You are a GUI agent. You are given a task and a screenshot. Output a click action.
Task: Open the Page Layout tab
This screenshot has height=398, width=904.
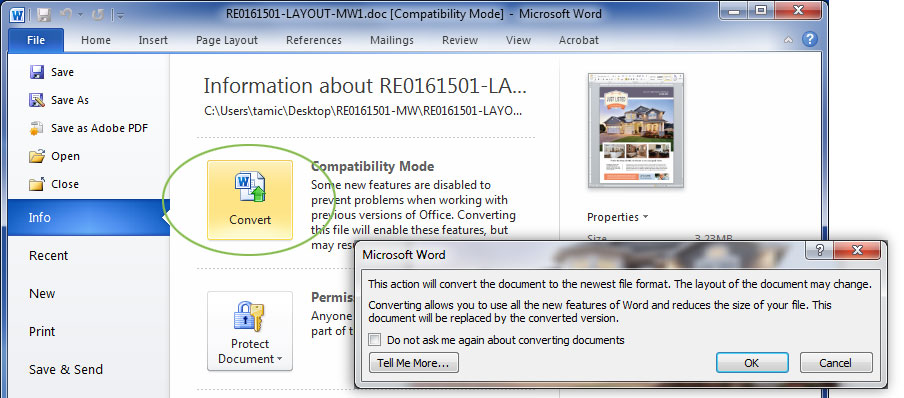(x=227, y=40)
